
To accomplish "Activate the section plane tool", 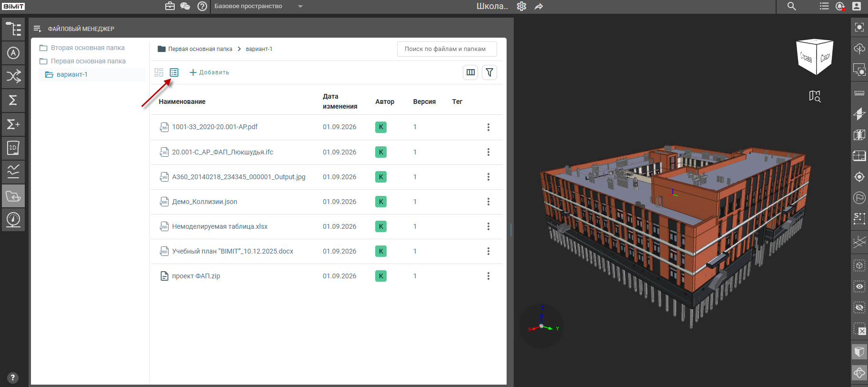I will click(859, 114).
